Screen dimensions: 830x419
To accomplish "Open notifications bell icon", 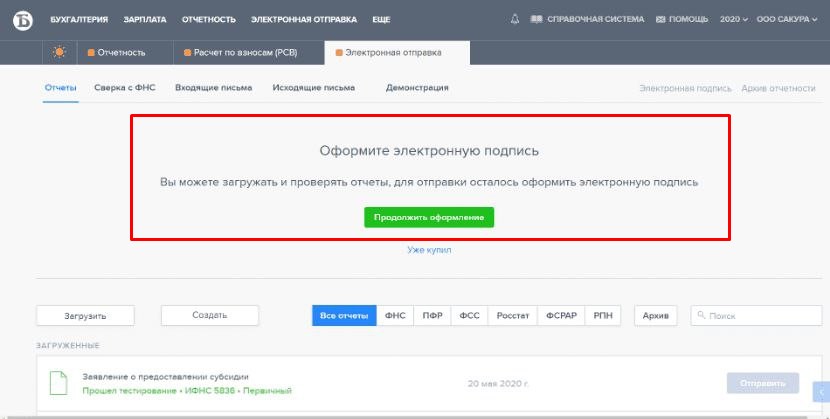I will click(x=515, y=19).
